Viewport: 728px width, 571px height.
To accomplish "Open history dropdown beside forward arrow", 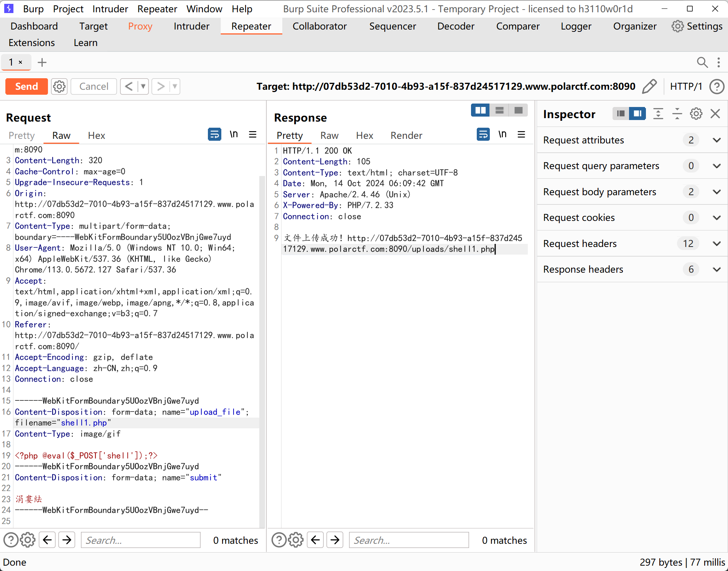I will click(175, 87).
